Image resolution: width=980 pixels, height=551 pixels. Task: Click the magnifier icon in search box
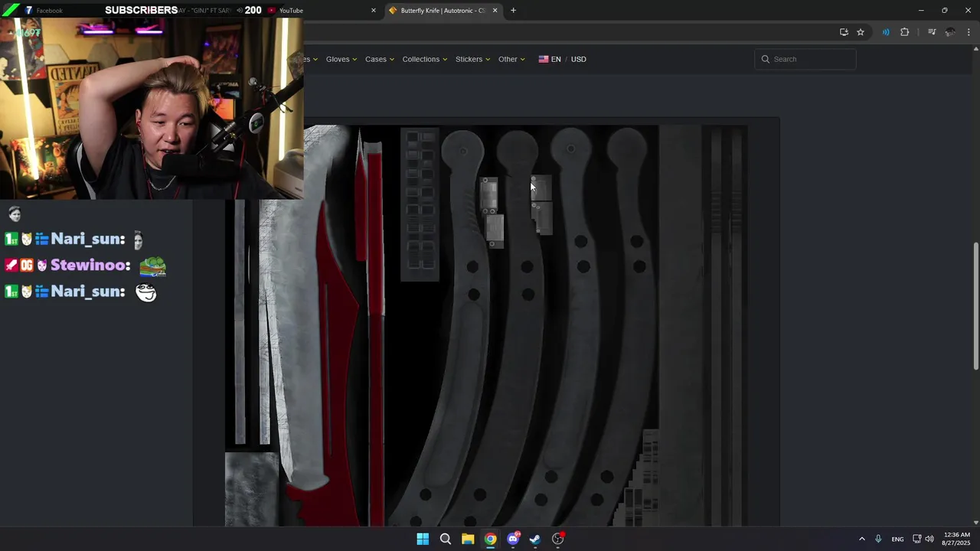[765, 59]
